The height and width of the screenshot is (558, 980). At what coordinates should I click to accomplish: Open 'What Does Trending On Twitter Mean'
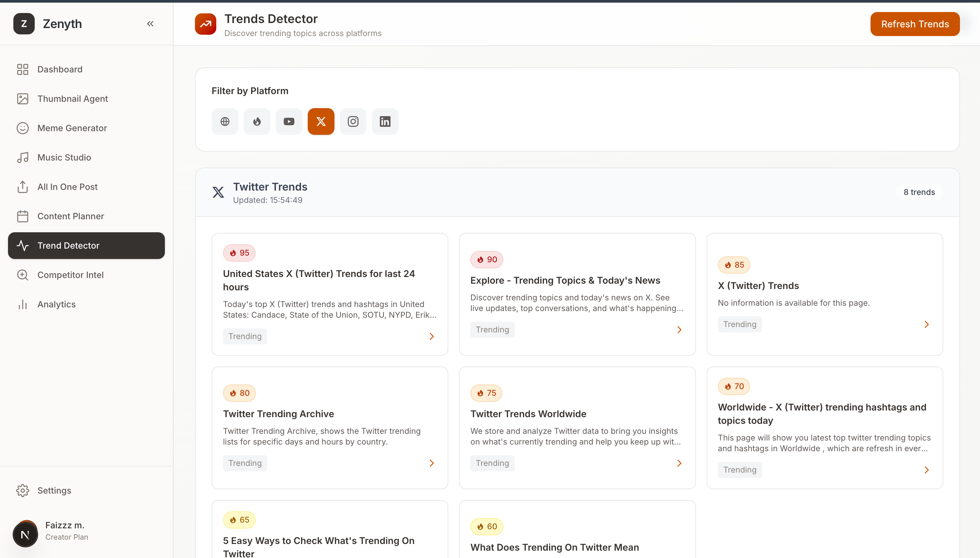(554, 547)
